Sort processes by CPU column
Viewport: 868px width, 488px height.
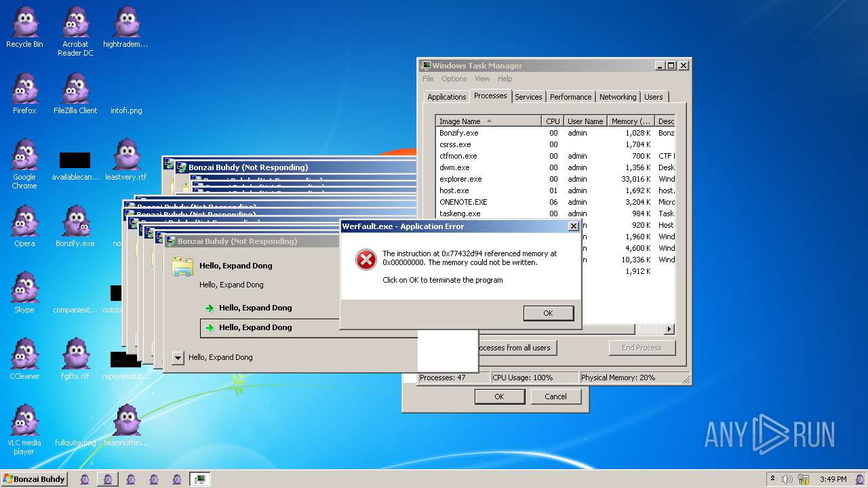(x=553, y=121)
